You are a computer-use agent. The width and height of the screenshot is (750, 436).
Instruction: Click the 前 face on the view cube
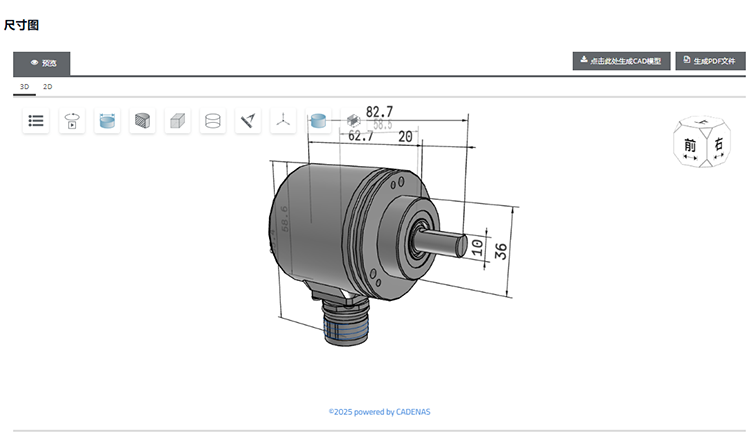coord(690,145)
